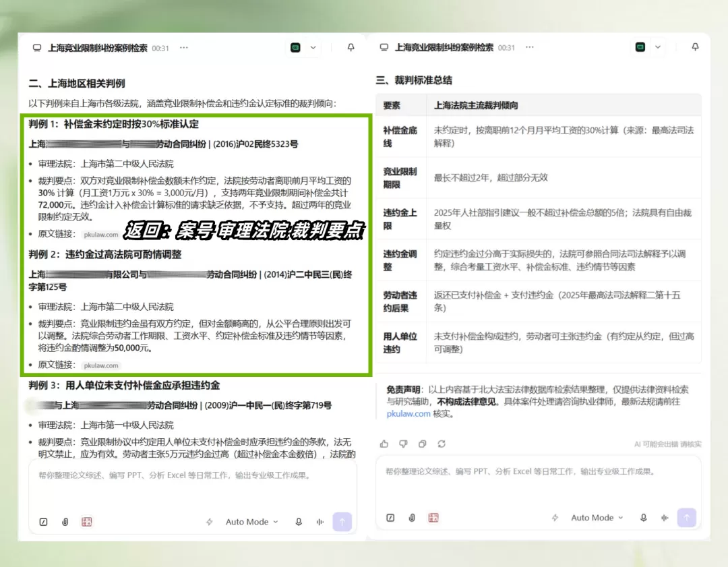Click the case number (2009)沪一中民一(民)终字第719号
The height and width of the screenshot is (567, 728).
268,405
